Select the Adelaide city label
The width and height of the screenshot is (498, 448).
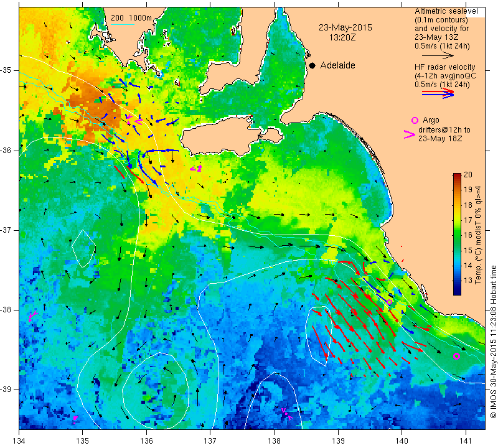[337, 65]
